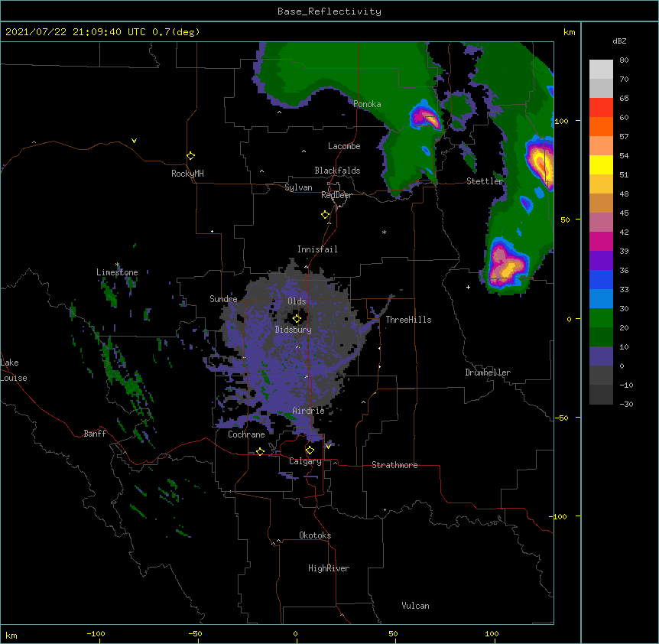The image size is (659, 644).
Task: Click the RockyMH label
Action: coord(187,174)
